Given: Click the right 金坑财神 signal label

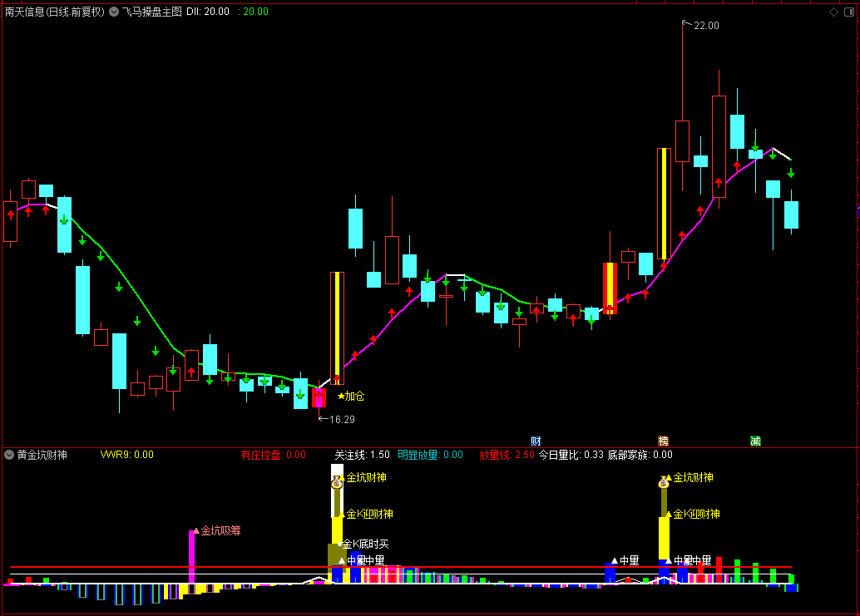Looking at the screenshot, I should (694, 478).
